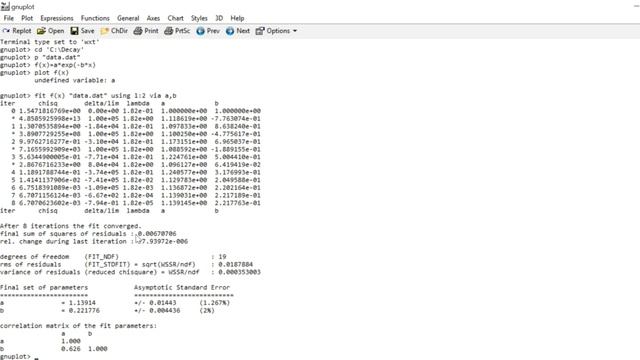
Task: Click the Replot toolbar icon
Action: (6, 31)
